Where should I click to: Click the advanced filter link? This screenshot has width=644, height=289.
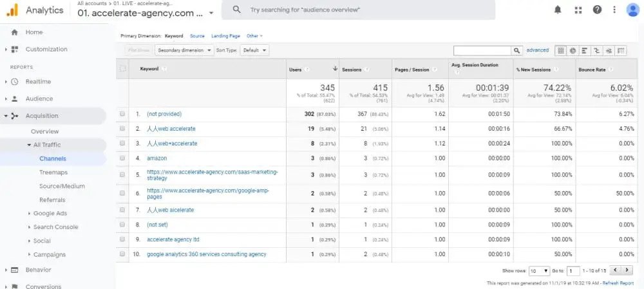[x=537, y=50]
